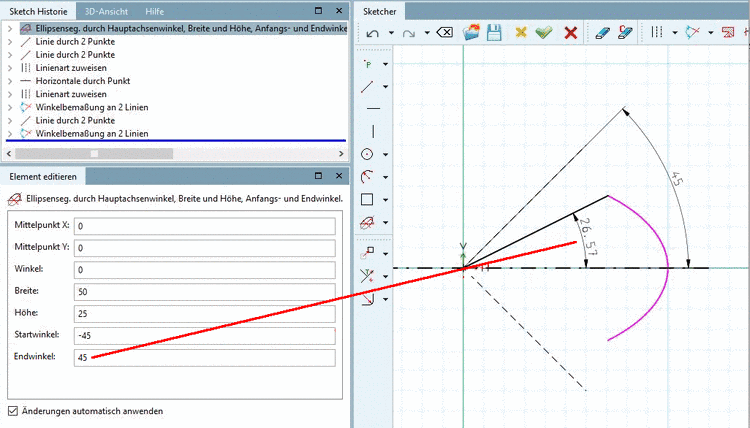The width and height of the screenshot is (750, 428).
Task: Select the horizontal line tool
Action: [x=373, y=108]
